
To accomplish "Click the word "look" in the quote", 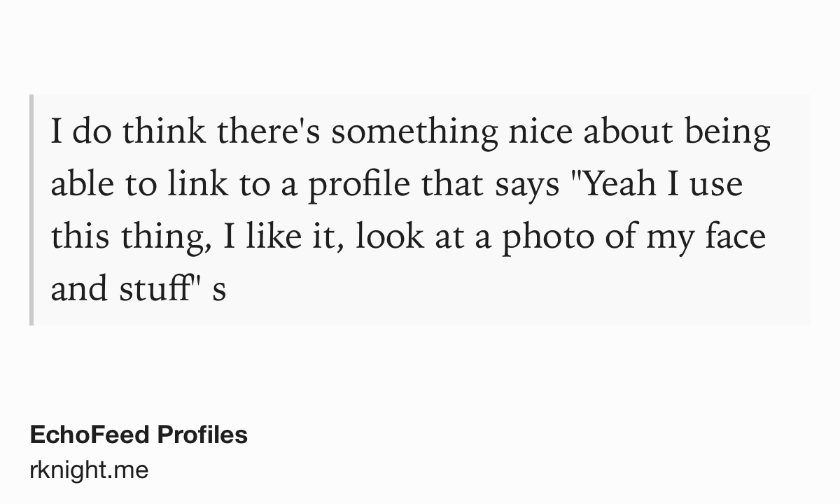I will point(388,237).
